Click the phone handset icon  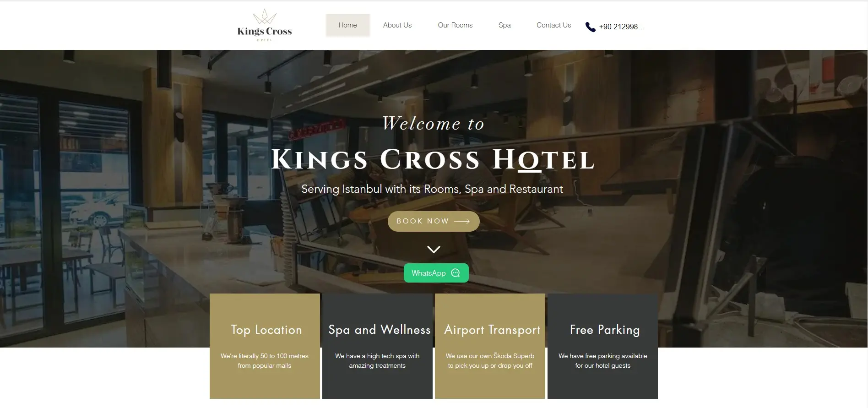tap(591, 27)
